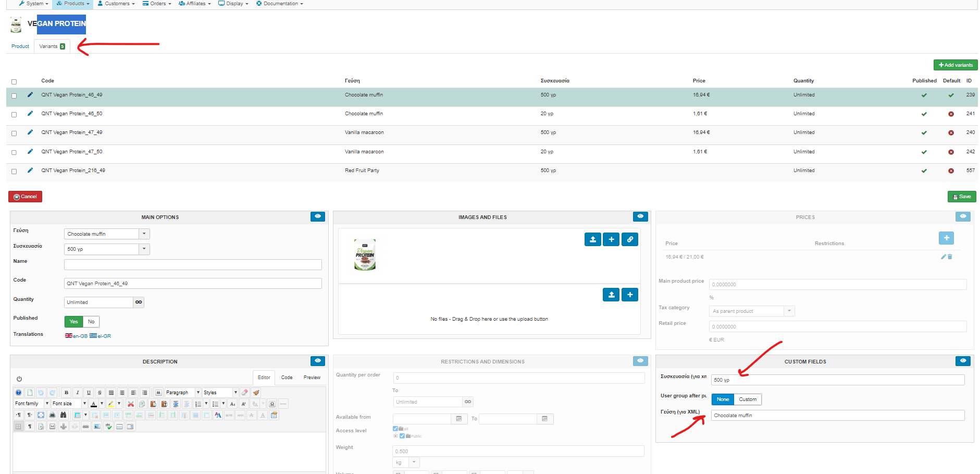Open the weight unit kg dropdown

tap(406, 463)
